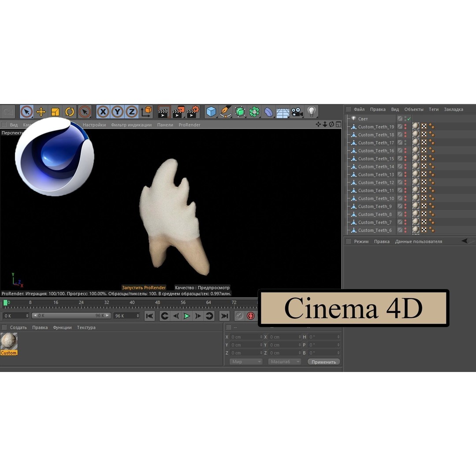
Task: Toggle the active viewport layout icon
Action: (x=338, y=124)
